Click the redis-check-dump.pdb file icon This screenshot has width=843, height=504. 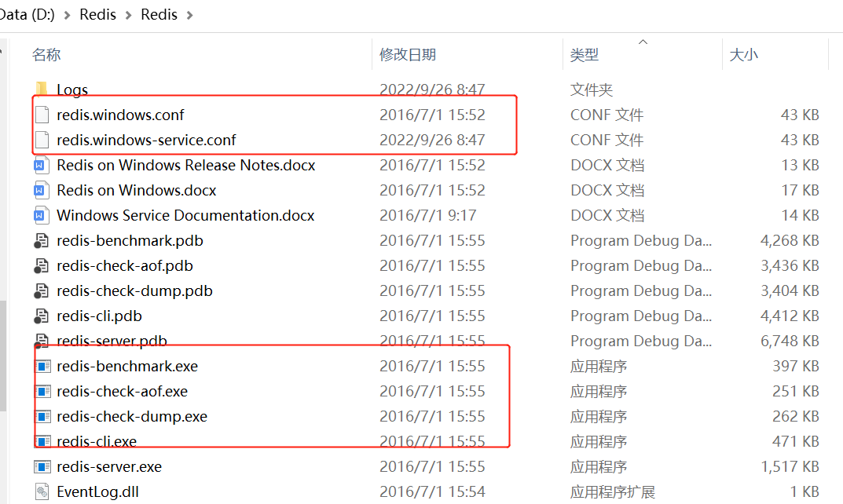point(42,290)
